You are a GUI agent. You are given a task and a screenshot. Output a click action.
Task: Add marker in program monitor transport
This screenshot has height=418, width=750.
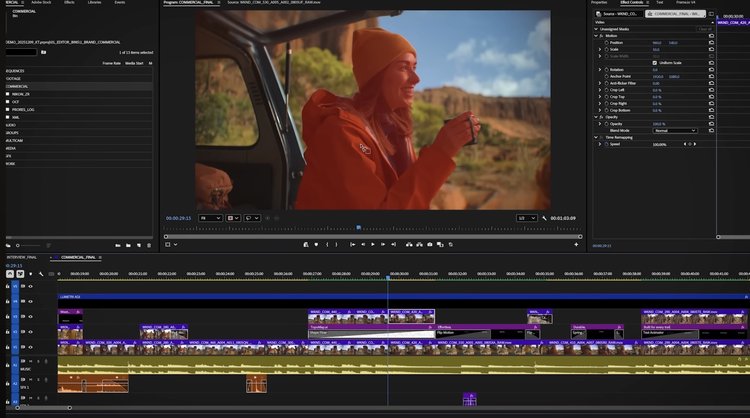tap(316, 244)
